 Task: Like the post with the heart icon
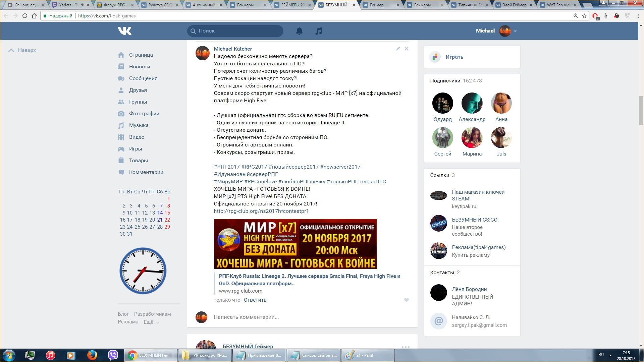click(x=407, y=300)
